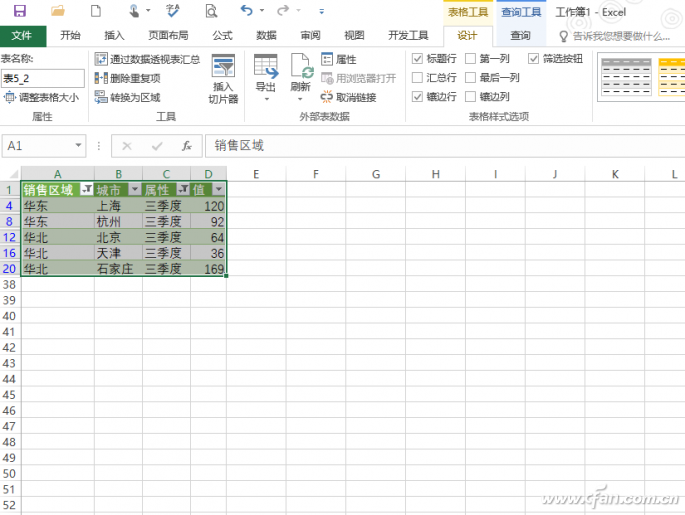Image resolution: width=685 pixels, height=515 pixels.
Task: Open the 文件 menu
Action: pos(23,36)
